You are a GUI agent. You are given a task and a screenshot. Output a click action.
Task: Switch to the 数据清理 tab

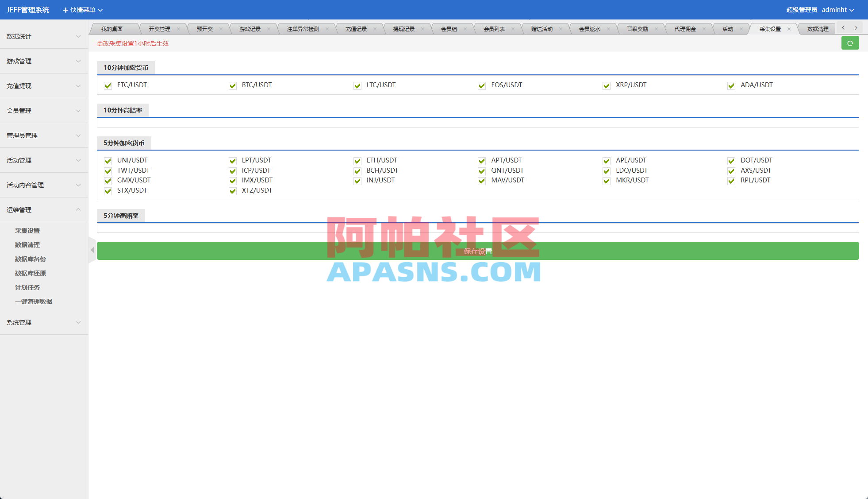coord(817,29)
